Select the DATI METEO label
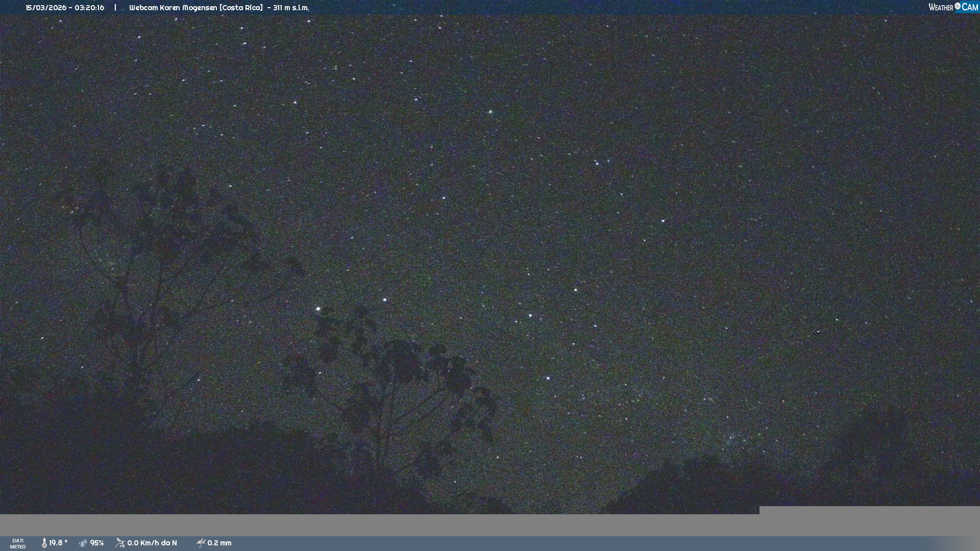 pos(18,543)
